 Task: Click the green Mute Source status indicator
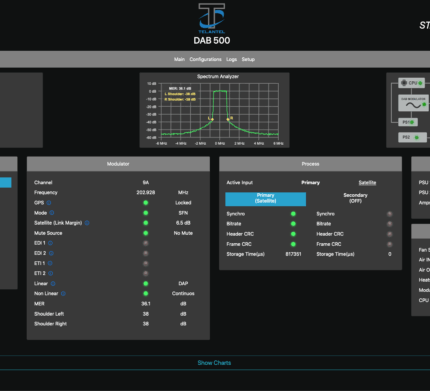[x=146, y=233]
